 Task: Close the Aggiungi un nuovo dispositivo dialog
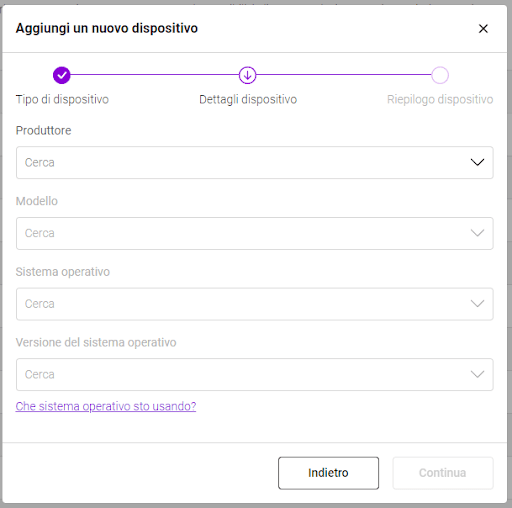click(483, 29)
